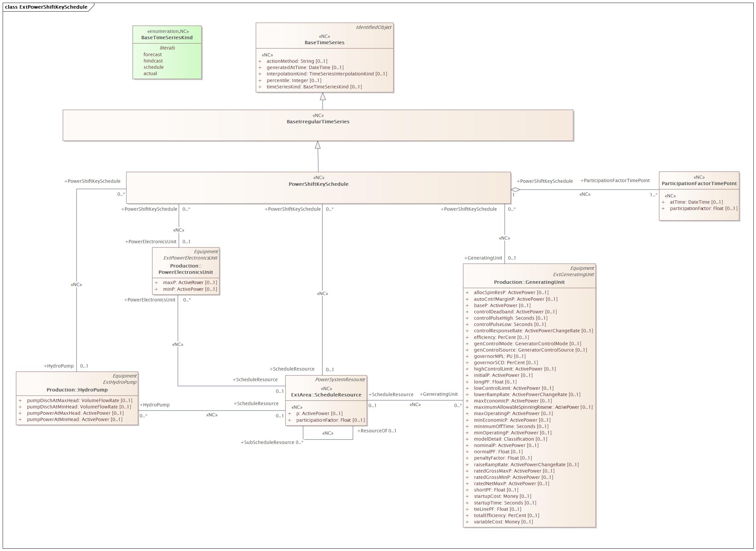
Task: Select the Production::HydroPump class header
Action: tap(77, 389)
